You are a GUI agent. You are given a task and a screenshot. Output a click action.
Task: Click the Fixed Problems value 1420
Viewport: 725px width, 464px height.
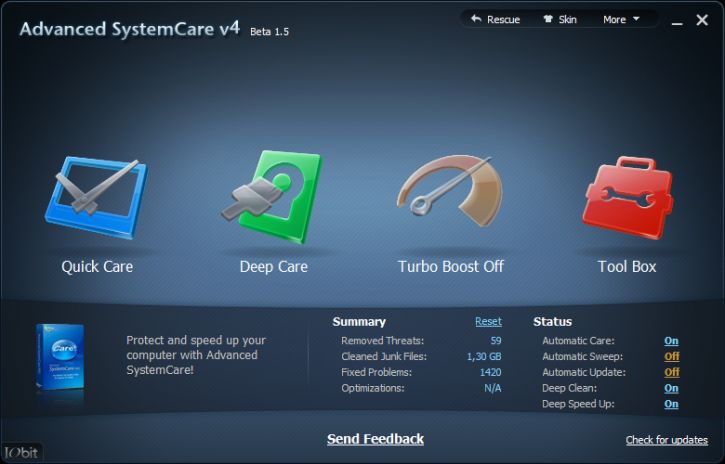[491, 372]
